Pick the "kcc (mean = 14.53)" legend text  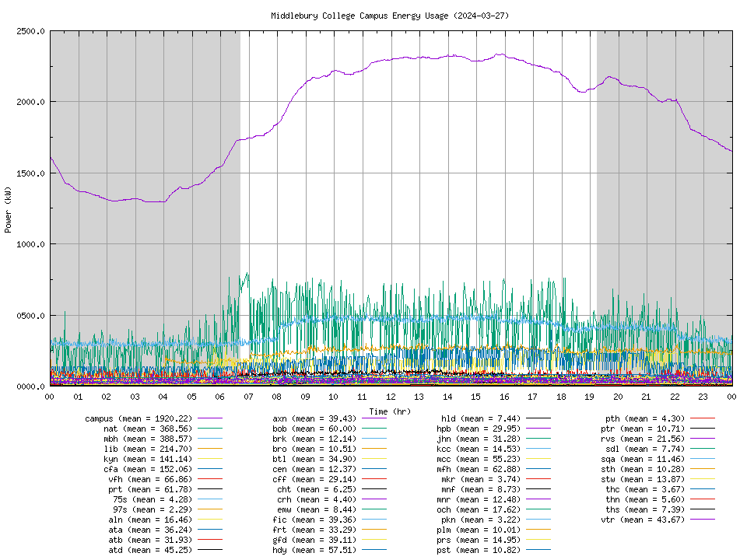[479, 449]
